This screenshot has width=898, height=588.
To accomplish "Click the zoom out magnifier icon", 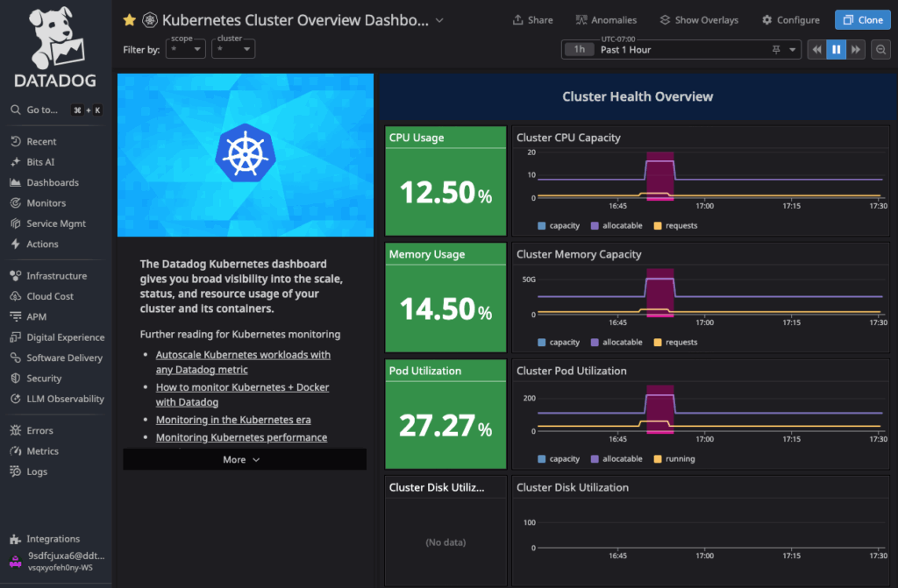I will click(x=881, y=50).
